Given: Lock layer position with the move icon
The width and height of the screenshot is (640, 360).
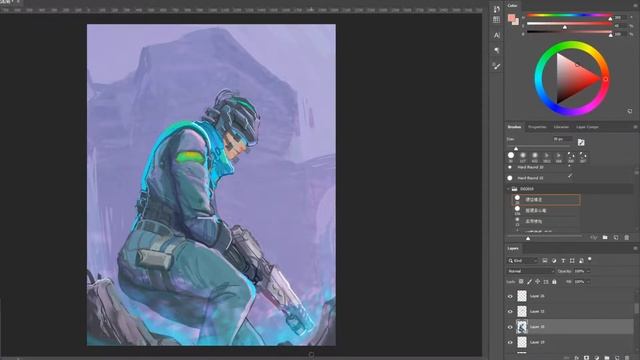Looking at the screenshot, I should coord(538,282).
